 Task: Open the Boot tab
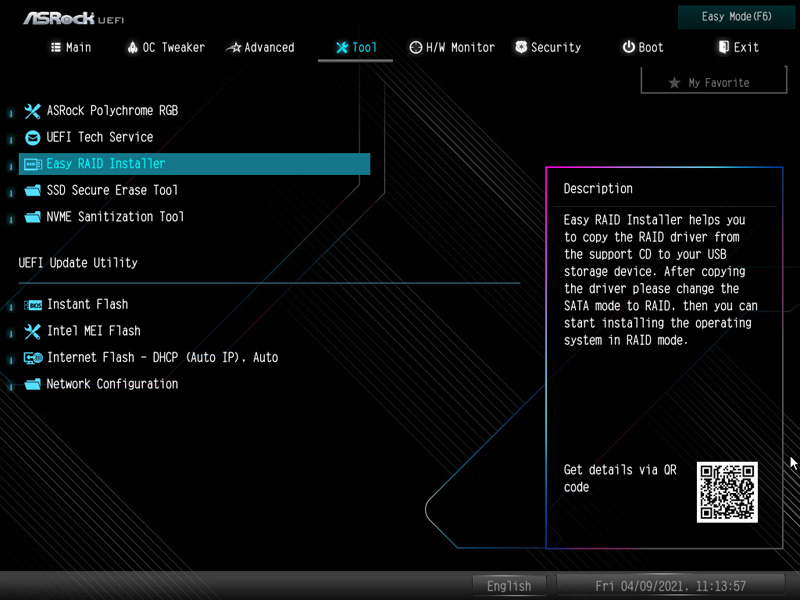click(x=643, y=47)
